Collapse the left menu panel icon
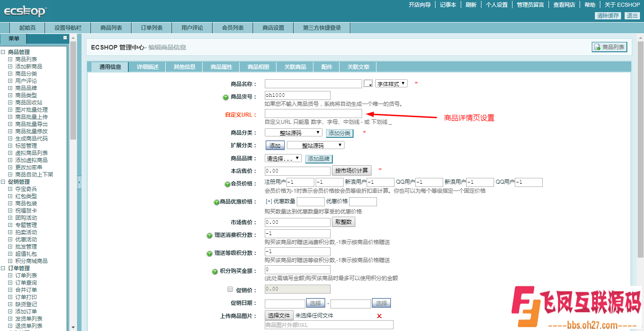The image size is (644, 331). (x=65, y=38)
